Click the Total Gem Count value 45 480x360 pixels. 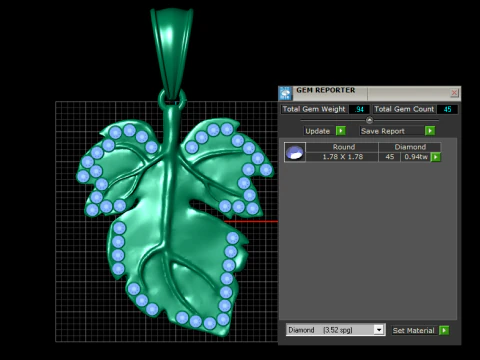(x=447, y=109)
